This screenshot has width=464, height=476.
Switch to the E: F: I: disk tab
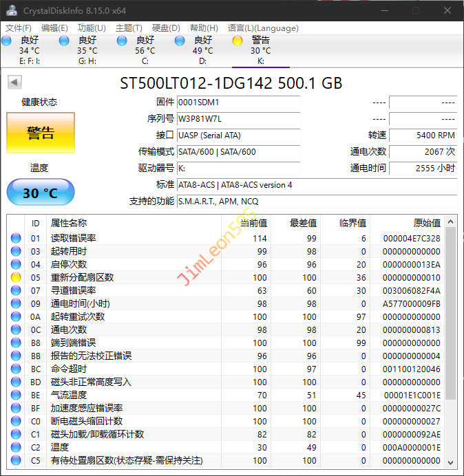29,50
